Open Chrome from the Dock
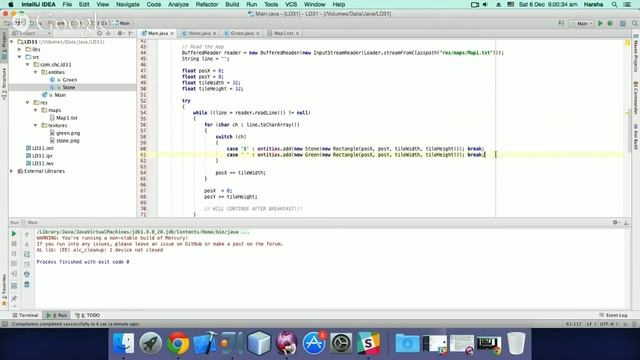Screen dimensions: 640x360 (x=178, y=343)
